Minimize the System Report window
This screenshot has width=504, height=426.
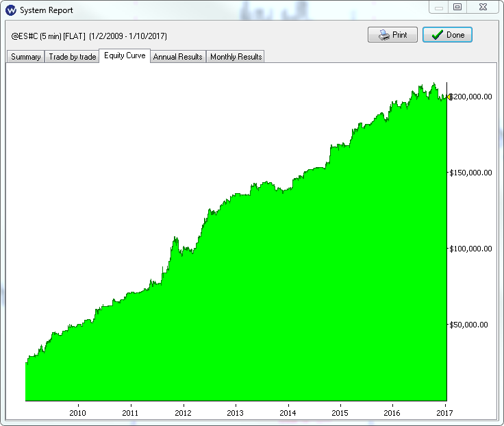(439, 8)
